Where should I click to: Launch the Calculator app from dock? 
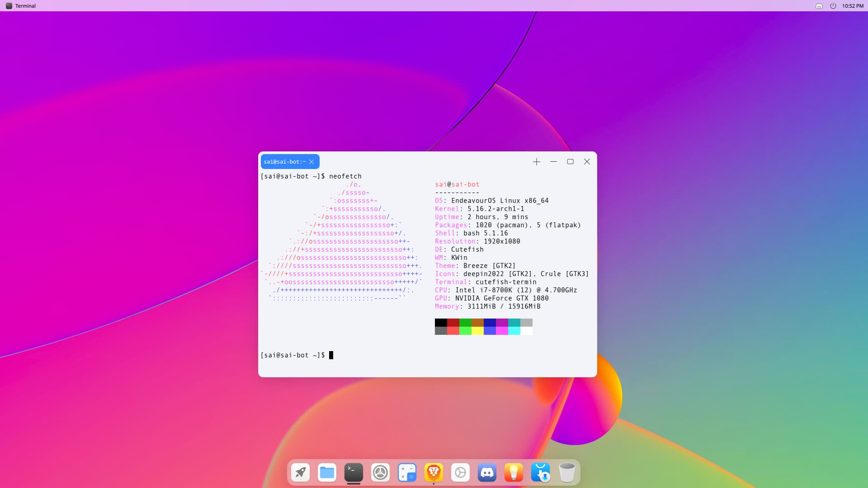[407, 473]
